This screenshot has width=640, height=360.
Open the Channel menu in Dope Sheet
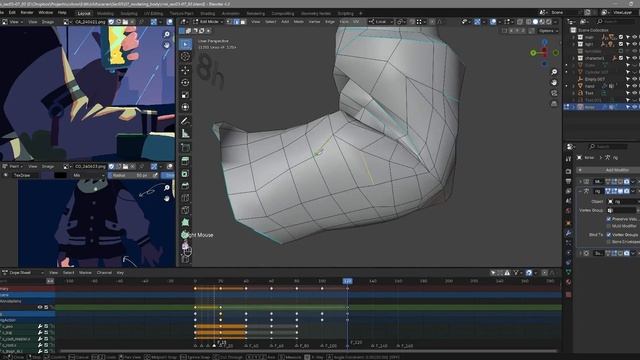(x=104, y=273)
